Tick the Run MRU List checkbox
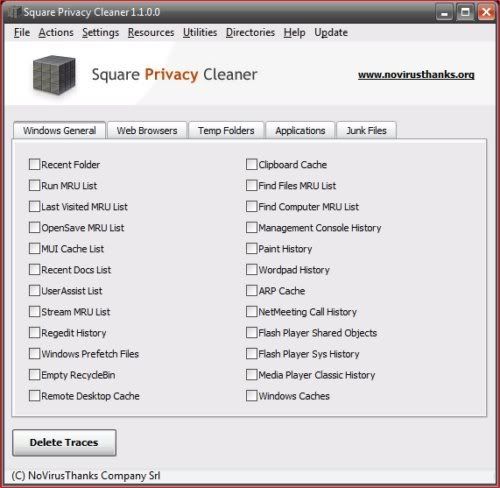Viewport: 500px width, 488px height. click(x=34, y=185)
